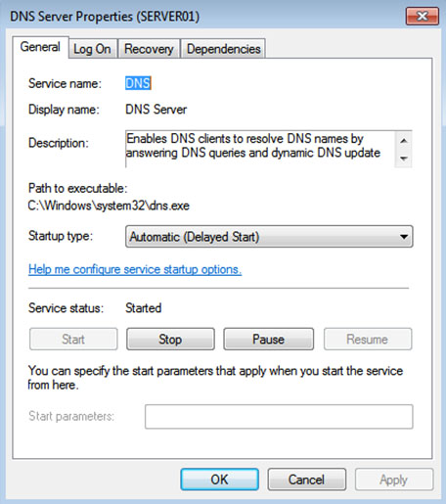Screen dimensions: 446x504
Task: Stop the DNS Server service
Action: coord(170,340)
